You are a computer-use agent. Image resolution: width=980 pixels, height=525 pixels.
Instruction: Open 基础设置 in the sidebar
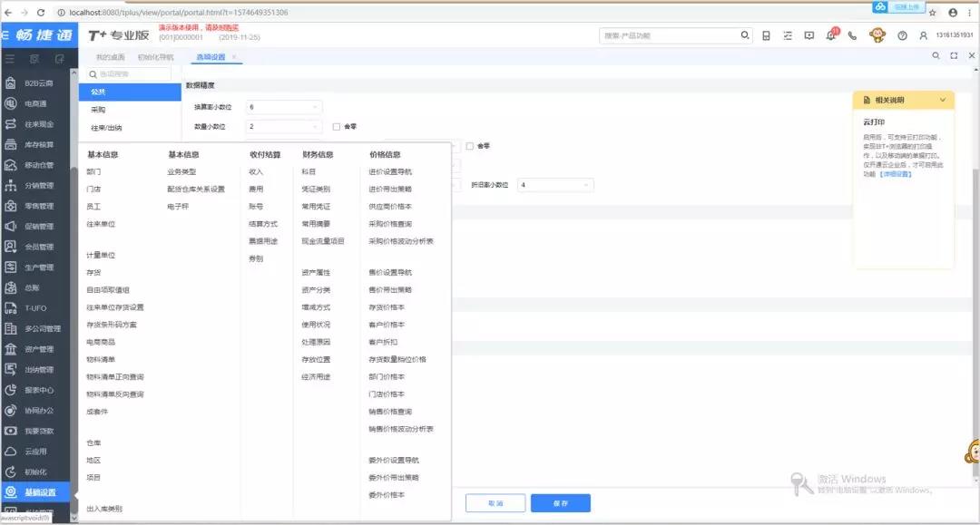pyautogui.click(x=35, y=492)
